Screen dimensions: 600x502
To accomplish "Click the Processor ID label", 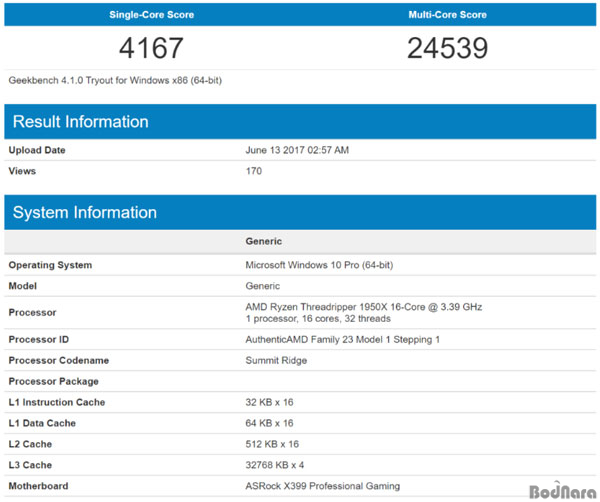I will [39, 339].
